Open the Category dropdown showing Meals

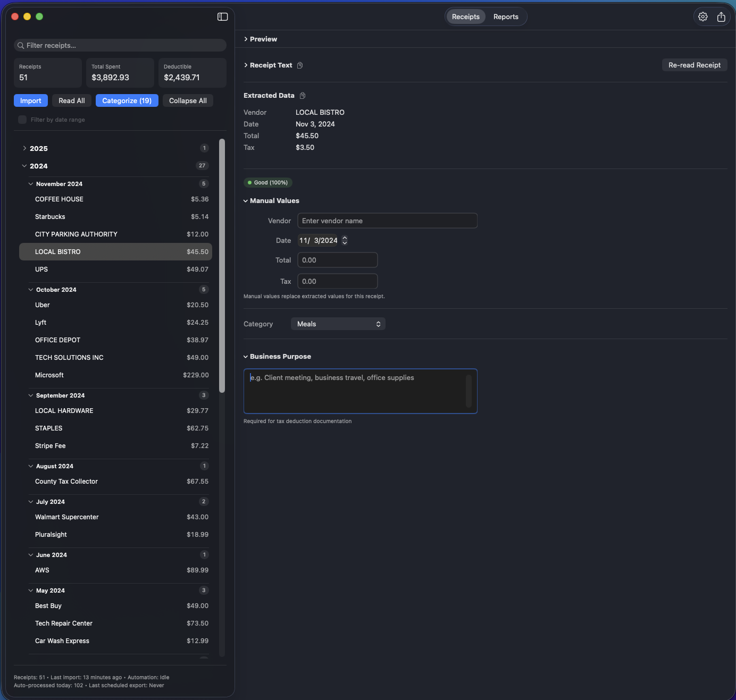(338, 324)
